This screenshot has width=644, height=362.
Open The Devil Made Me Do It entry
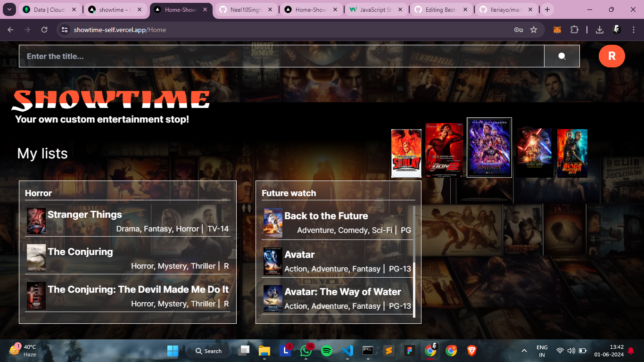point(138,289)
